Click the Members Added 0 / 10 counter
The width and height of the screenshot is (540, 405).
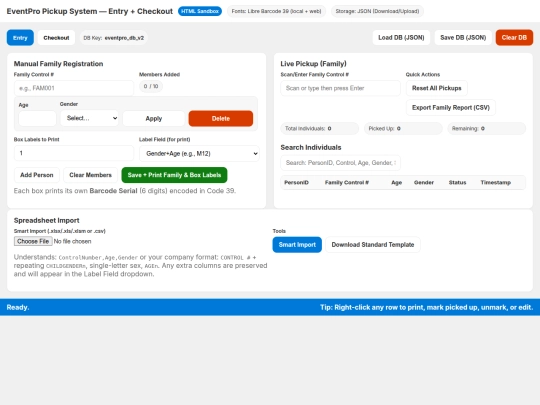(x=151, y=86)
